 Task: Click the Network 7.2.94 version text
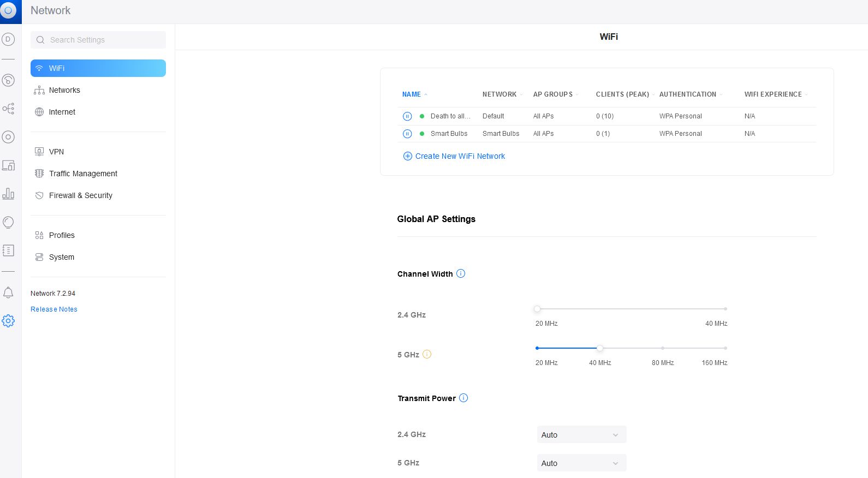tap(53, 294)
